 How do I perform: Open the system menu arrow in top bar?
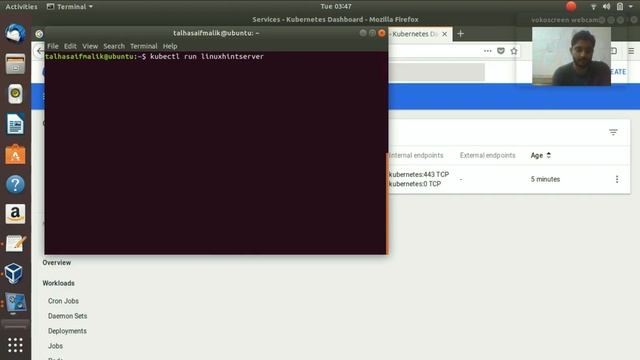(x=631, y=7)
